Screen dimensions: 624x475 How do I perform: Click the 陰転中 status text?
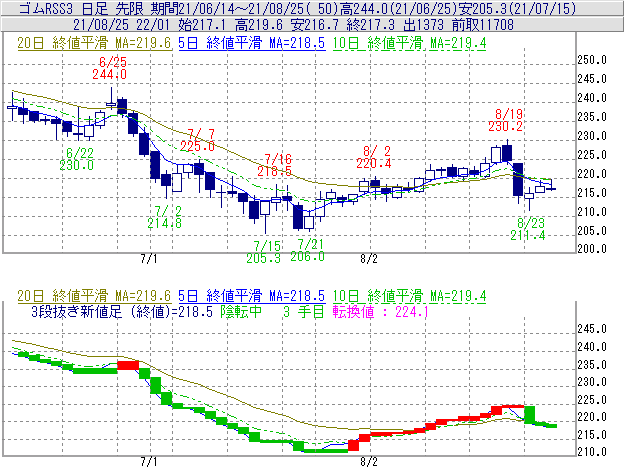[x=241, y=311]
